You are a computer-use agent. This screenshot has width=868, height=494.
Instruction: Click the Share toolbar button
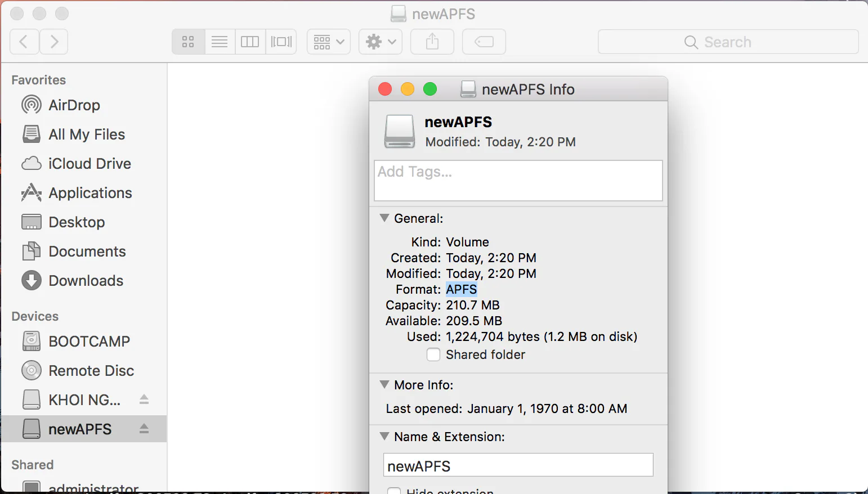click(x=432, y=42)
